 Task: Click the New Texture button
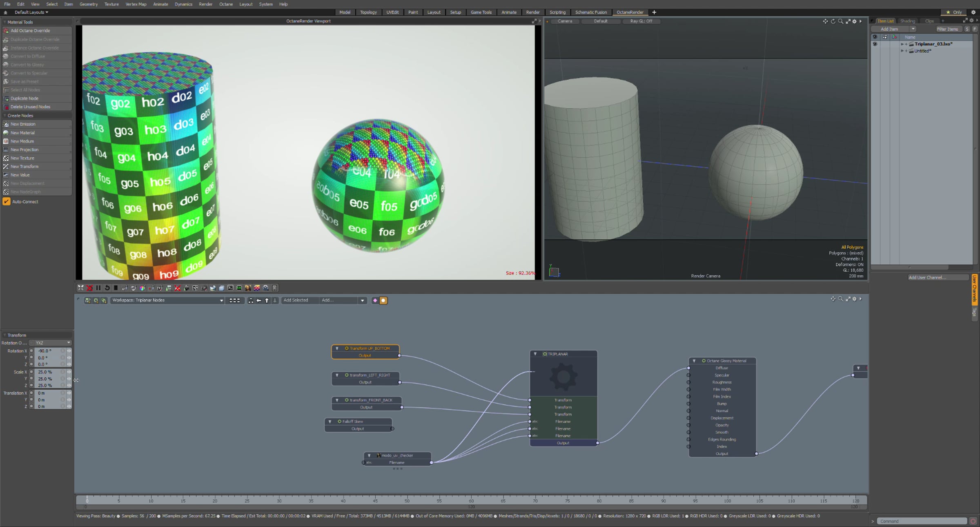(37, 158)
